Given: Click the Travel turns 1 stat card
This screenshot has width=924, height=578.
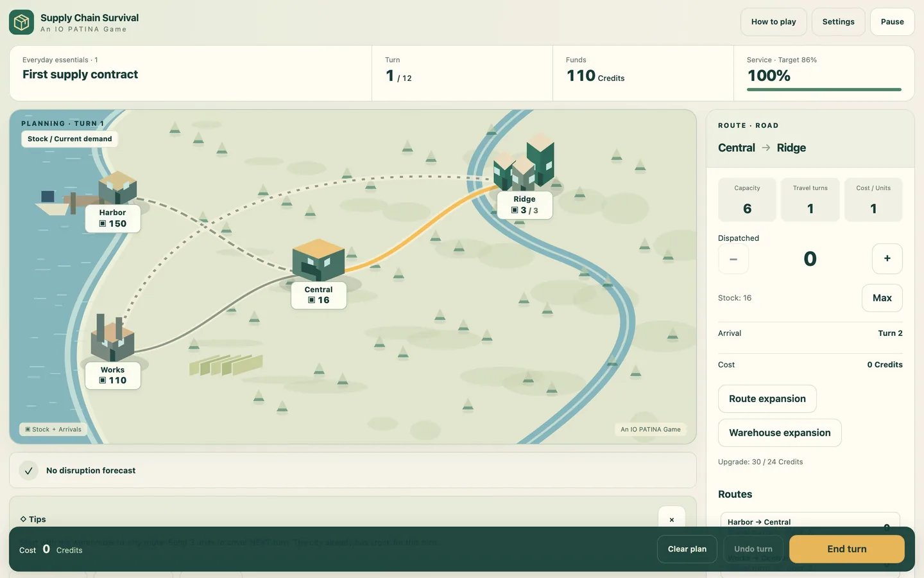Looking at the screenshot, I should pyautogui.click(x=810, y=200).
